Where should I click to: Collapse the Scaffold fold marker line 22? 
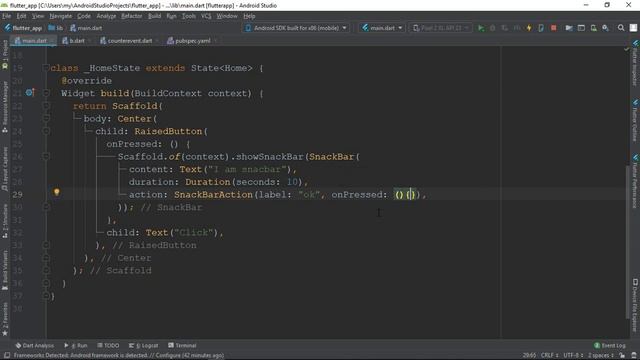tap(46, 106)
